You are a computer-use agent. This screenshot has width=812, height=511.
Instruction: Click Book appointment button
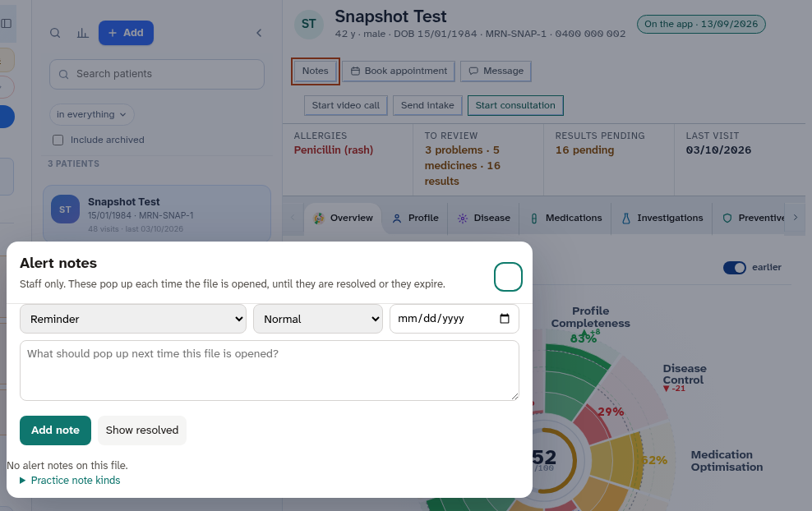(399, 71)
